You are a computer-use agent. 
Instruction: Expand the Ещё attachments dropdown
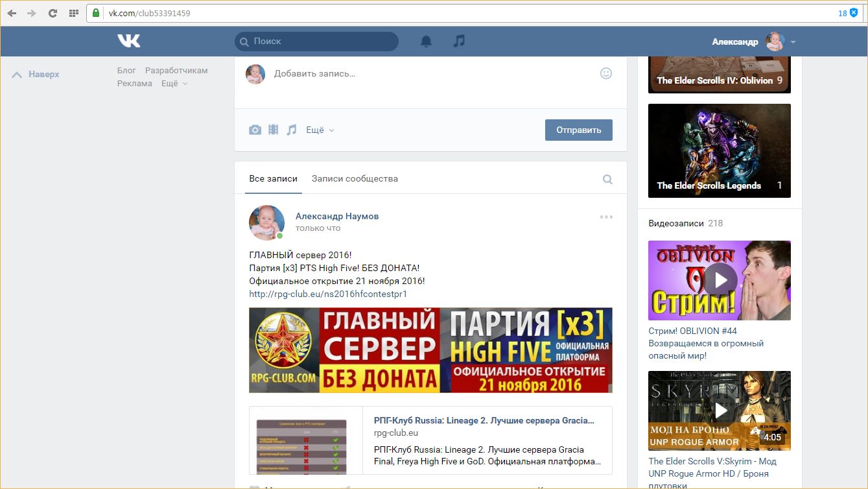pyautogui.click(x=320, y=130)
